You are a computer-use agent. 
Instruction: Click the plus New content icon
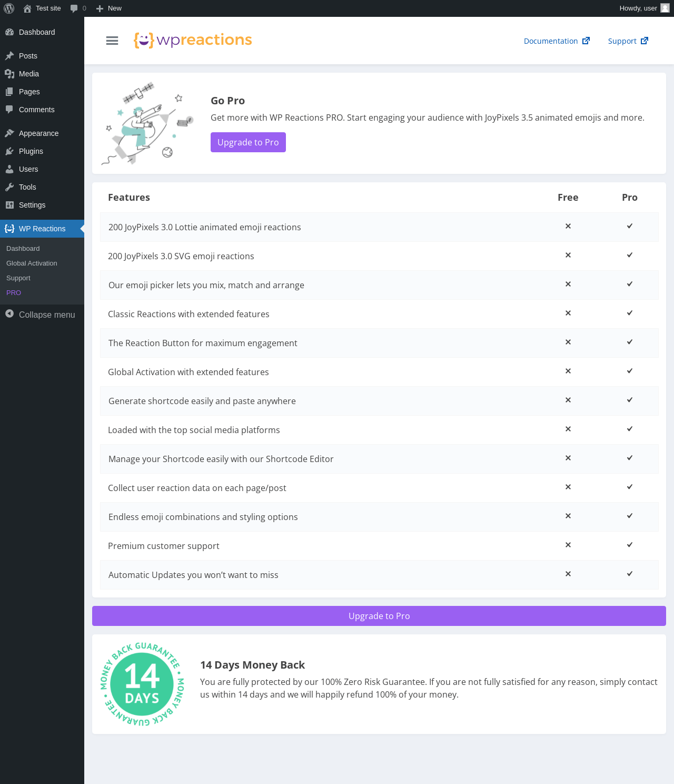(x=100, y=8)
